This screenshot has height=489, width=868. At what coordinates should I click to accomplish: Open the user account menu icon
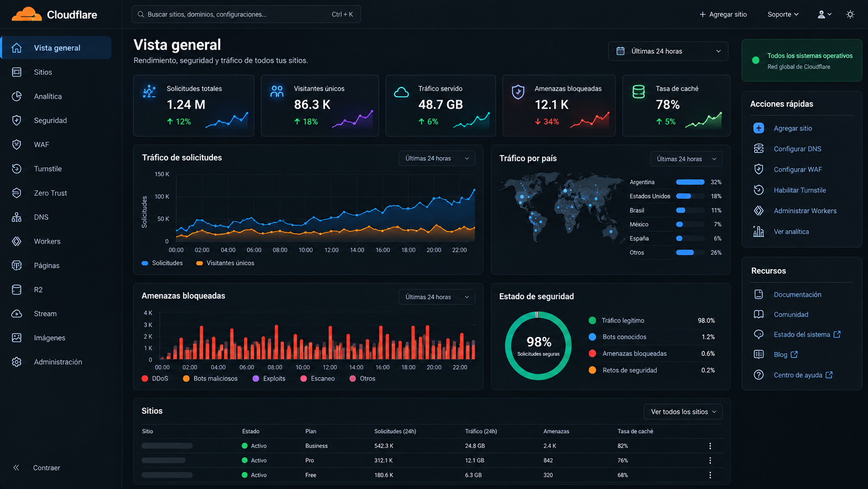click(x=824, y=15)
